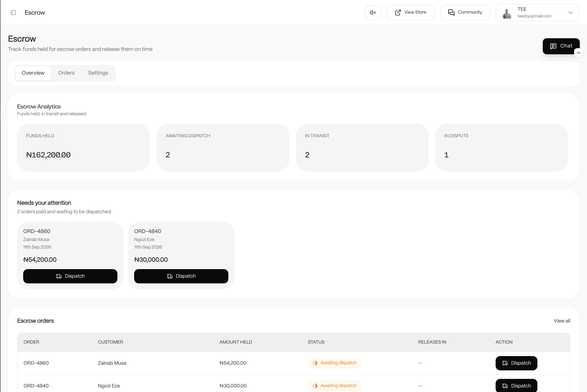This screenshot has height=392, width=587.
Task: Click truck icon in Ngozi Eze card
Action: coord(170,276)
